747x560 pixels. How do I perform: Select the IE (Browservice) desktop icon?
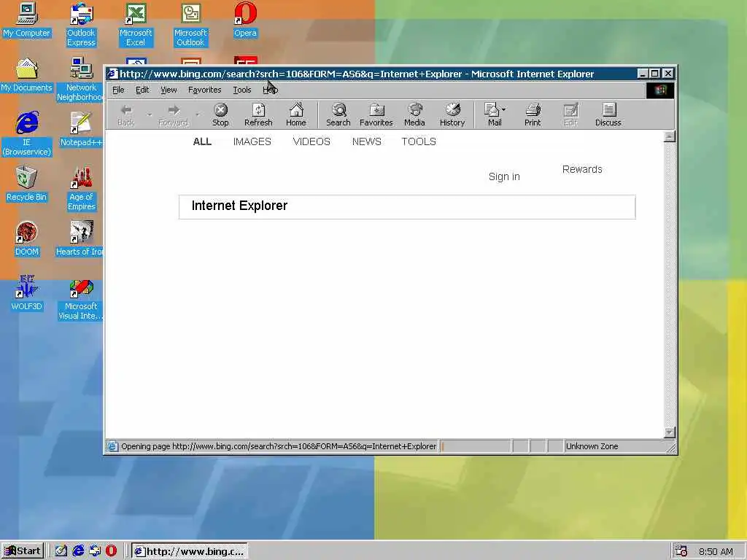click(26, 134)
